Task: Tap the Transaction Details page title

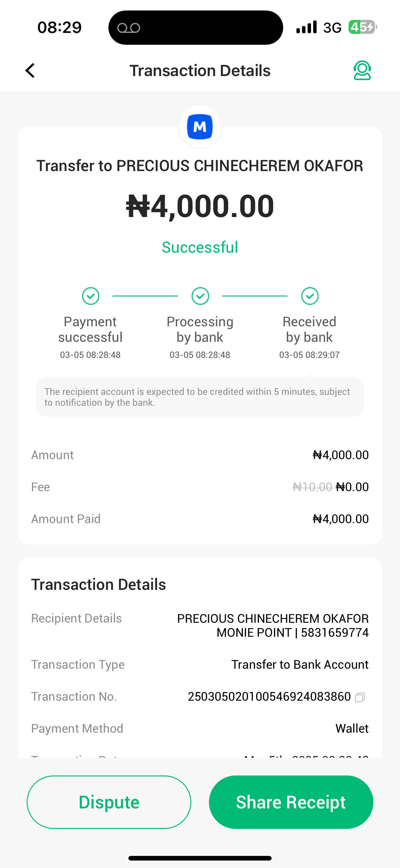Action: point(200,70)
